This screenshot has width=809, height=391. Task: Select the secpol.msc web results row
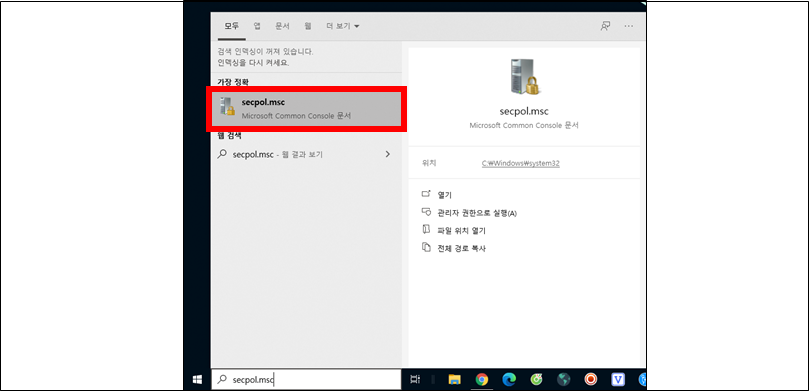(306, 154)
